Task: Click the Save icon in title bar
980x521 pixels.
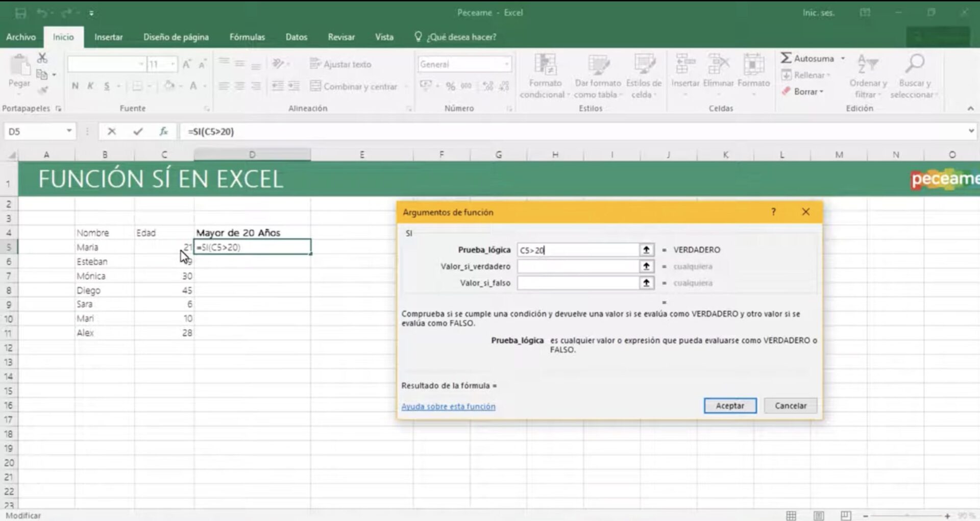Action: click(x=20, y=13)
